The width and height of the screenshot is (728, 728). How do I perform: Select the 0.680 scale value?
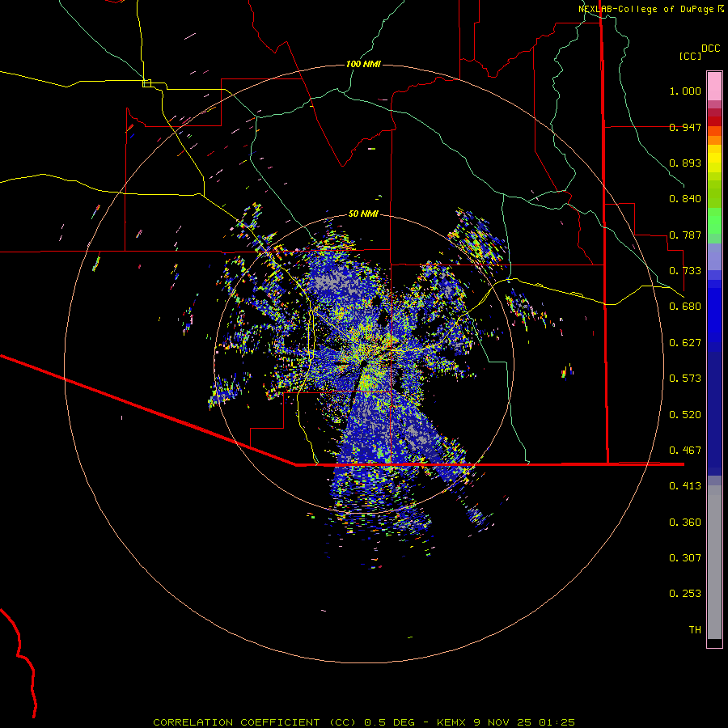coord(685,307)
